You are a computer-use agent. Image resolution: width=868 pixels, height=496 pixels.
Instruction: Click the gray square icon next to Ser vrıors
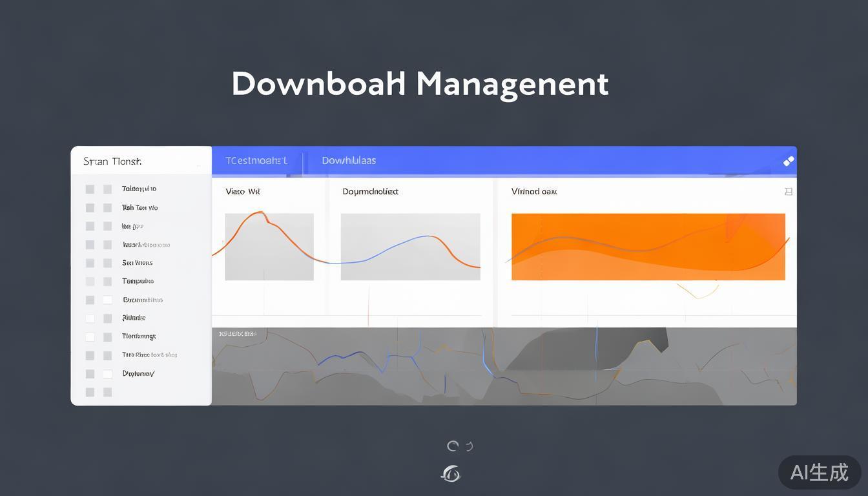coord(107,263)
